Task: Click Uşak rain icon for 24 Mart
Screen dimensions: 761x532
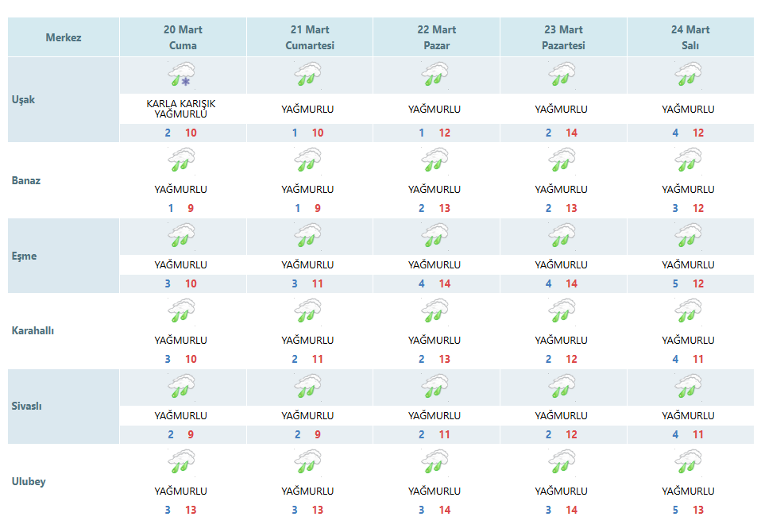Action: [x=688, y=74]
